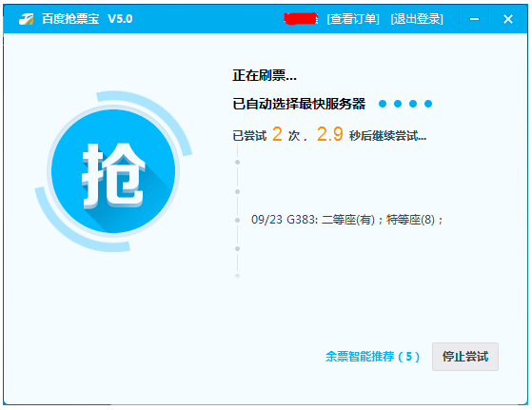532x410 pixels.
Task: Click the 正在刷票... status text
Action: point(265,75)
